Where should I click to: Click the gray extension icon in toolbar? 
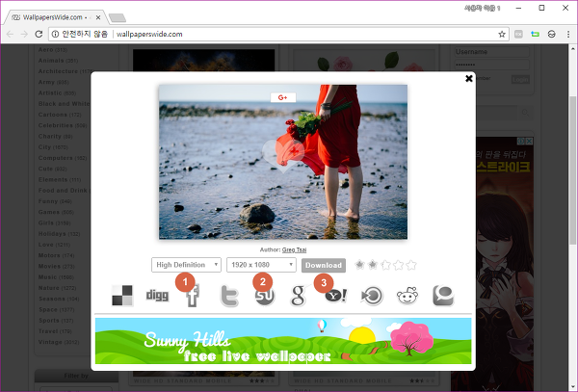pos(518,35)
